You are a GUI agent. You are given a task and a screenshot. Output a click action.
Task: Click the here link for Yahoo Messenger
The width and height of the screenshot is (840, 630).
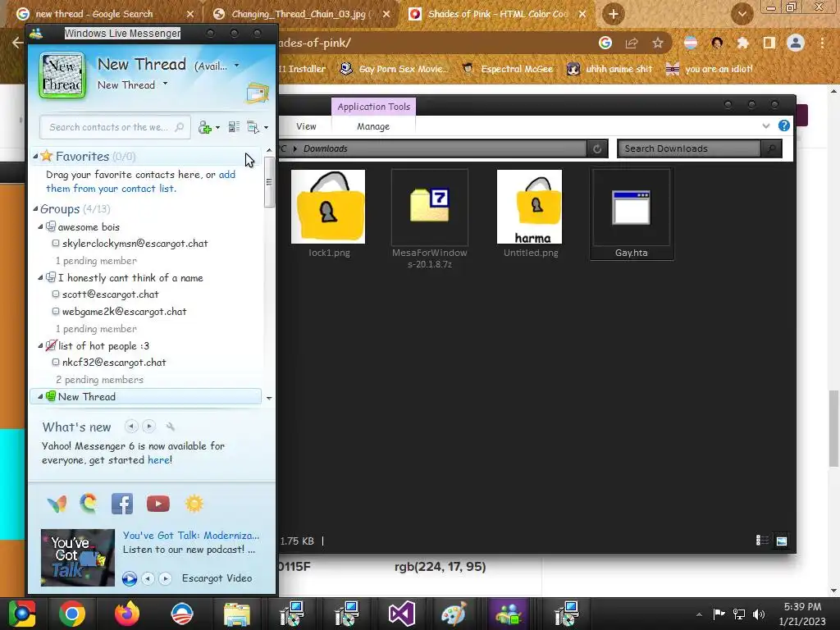(159, 460)
